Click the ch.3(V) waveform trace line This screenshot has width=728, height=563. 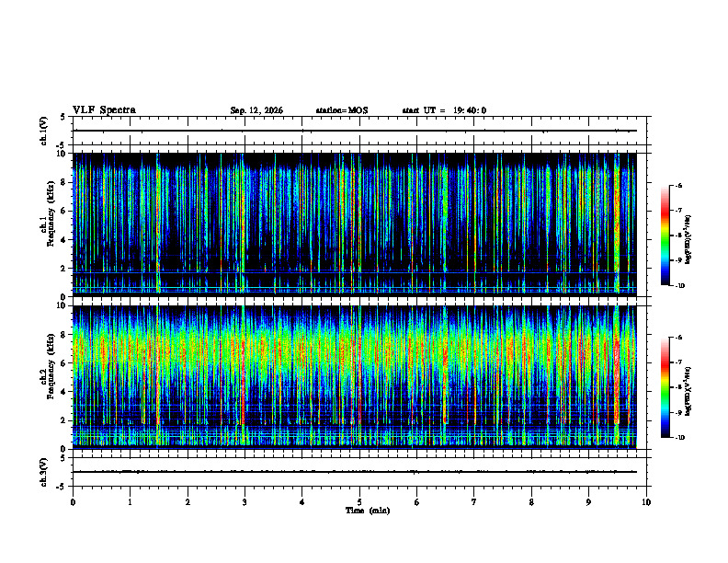[355, 472]
